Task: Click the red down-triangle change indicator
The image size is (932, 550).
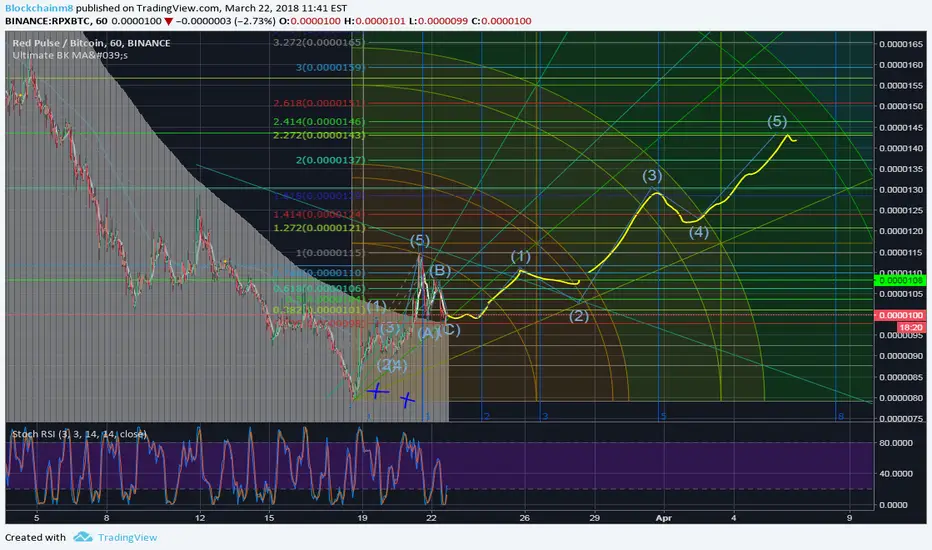Action: tap(169, 21)
